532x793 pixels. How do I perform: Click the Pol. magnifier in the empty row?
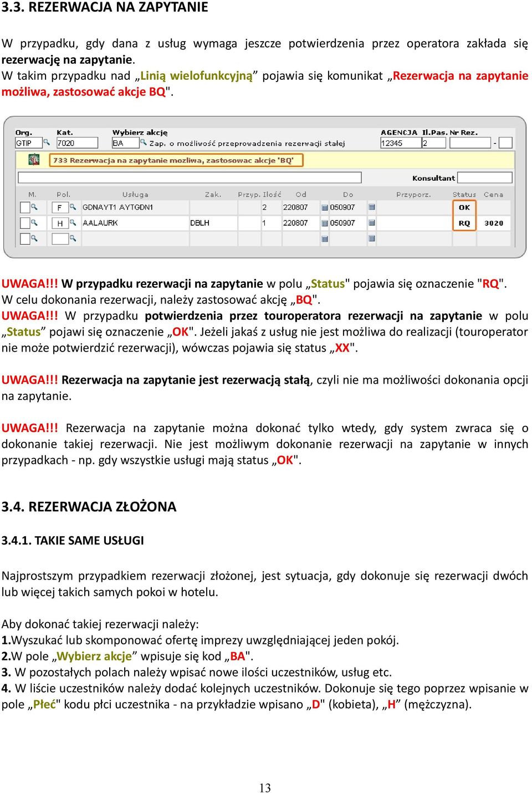click(73, 238)
